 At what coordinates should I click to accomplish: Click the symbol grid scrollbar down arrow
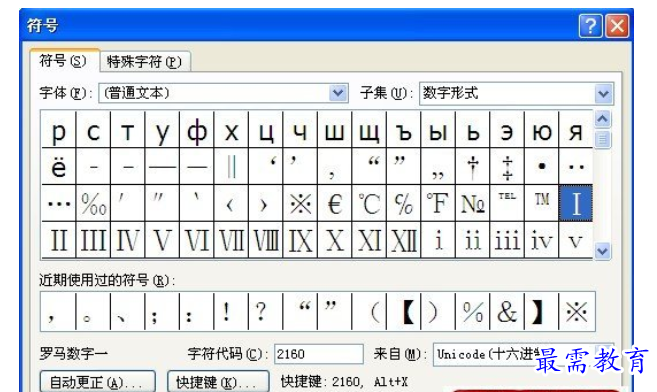click(x=603, y=251)
